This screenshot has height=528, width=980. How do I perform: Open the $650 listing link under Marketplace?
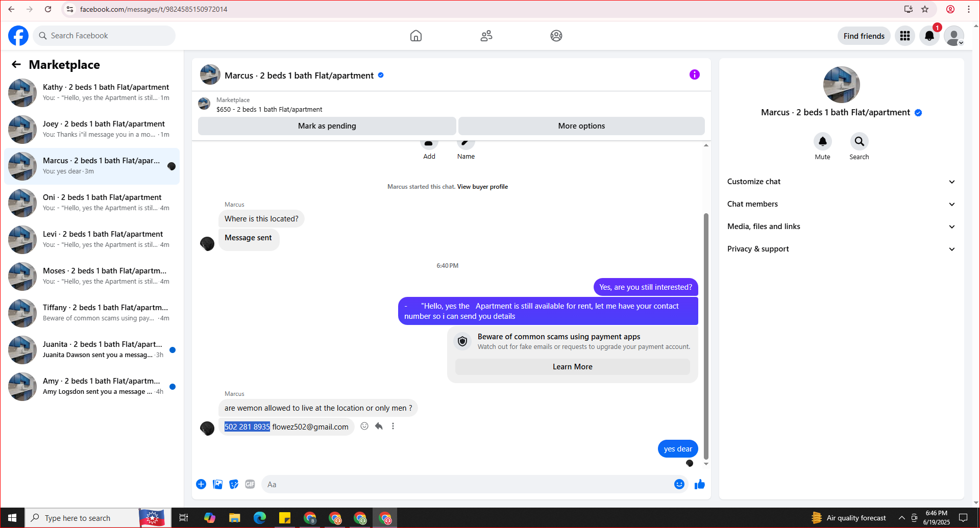tap(269, 109)
